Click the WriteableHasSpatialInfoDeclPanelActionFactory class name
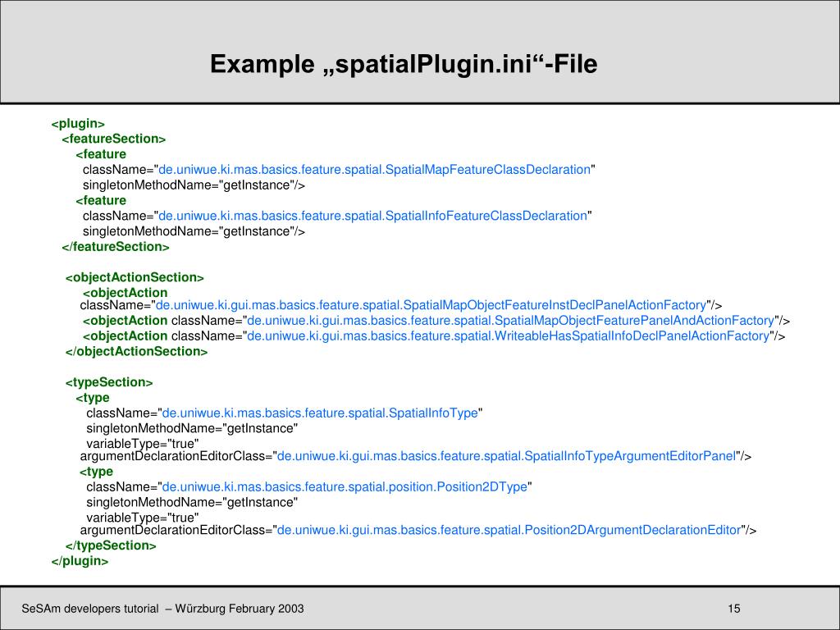 pos(509,336)
